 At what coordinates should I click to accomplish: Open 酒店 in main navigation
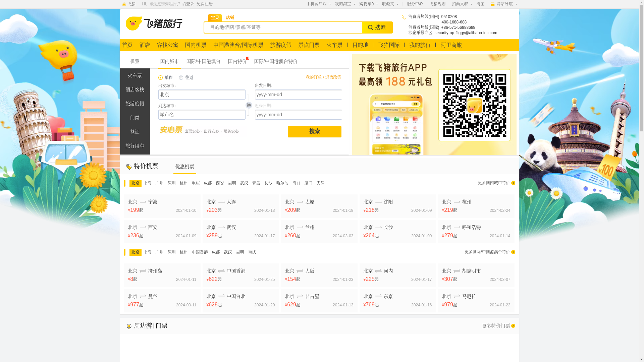click(x=145, y=45)
